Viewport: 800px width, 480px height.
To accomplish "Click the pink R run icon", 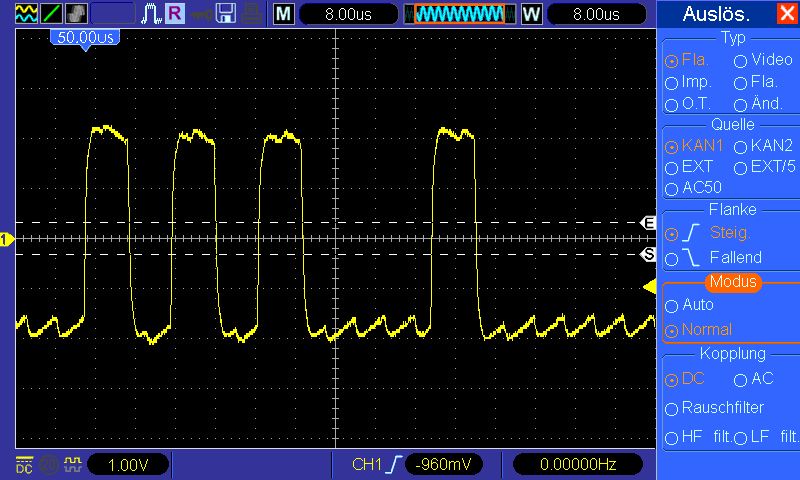I will coord(174,13).
